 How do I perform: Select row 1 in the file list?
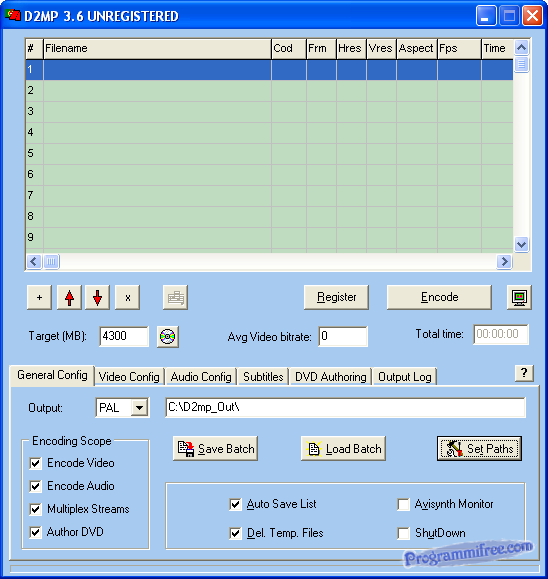point(270,69)
